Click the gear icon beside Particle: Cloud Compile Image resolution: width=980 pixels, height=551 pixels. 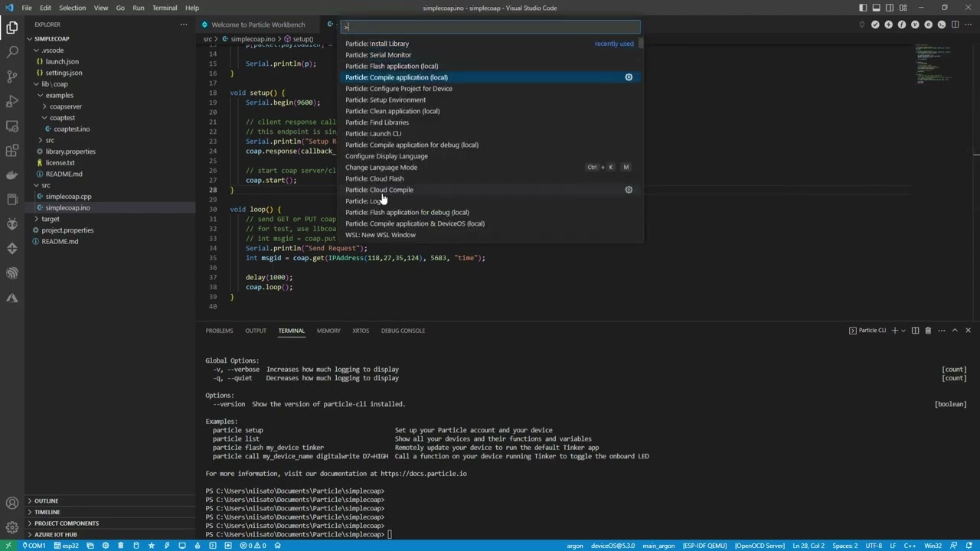tap(629, 190)
